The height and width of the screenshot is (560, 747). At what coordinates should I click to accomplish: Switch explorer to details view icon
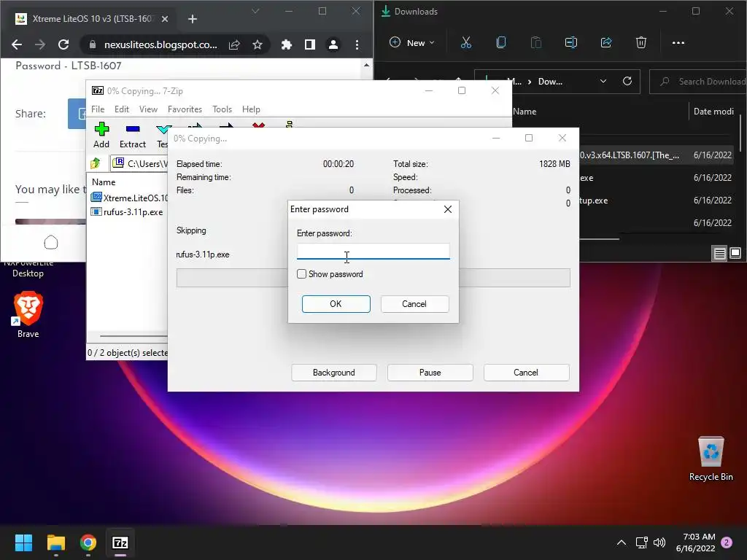click(719, 253)
